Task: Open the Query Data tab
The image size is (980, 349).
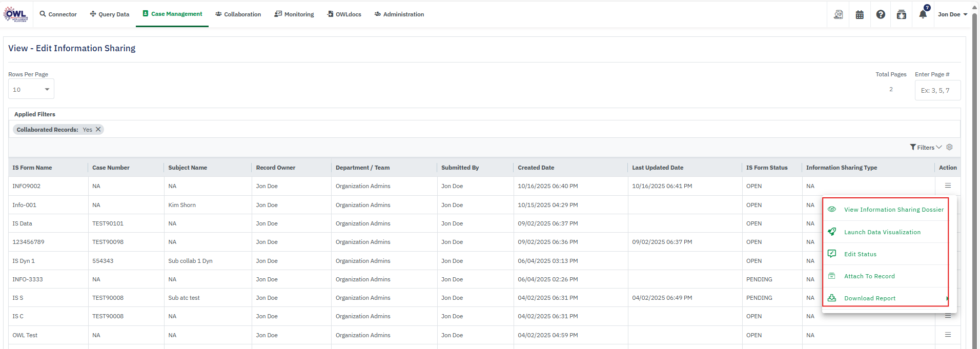Action: (x=110, y=14)
